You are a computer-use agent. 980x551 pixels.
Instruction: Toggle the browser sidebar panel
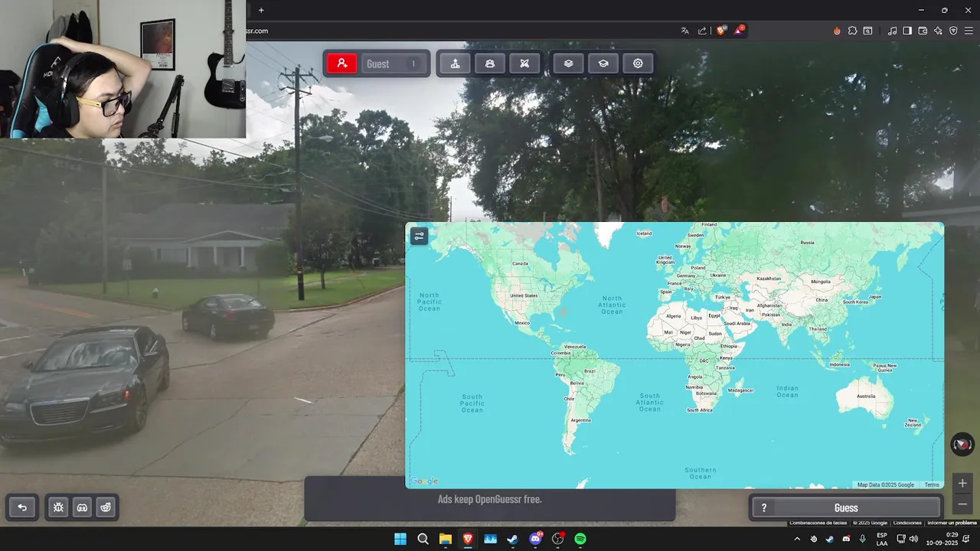[x=907, y=31]
